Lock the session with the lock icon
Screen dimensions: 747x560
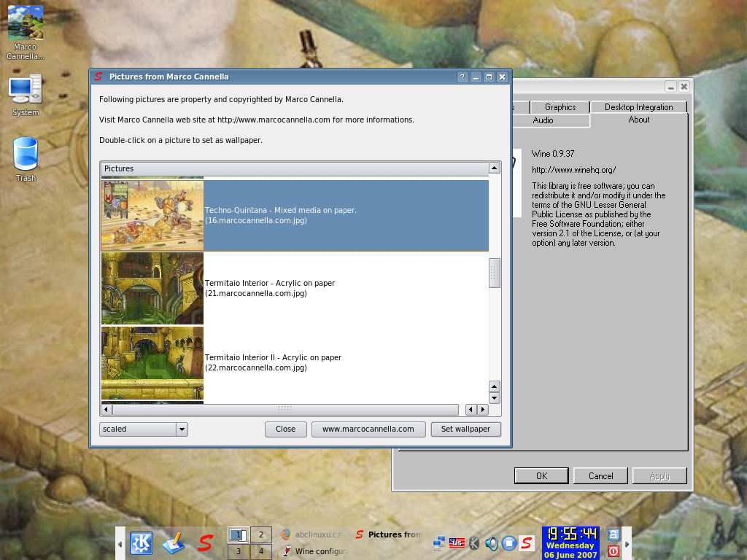pyautogui.click(x=613, y=534)
